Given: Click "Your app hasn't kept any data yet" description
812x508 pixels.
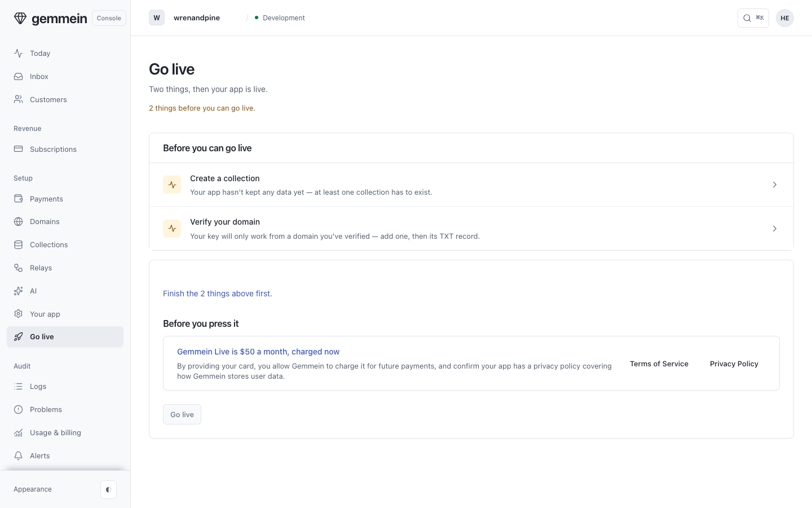Looking at the screenshot, I should [x=311, y=192].
